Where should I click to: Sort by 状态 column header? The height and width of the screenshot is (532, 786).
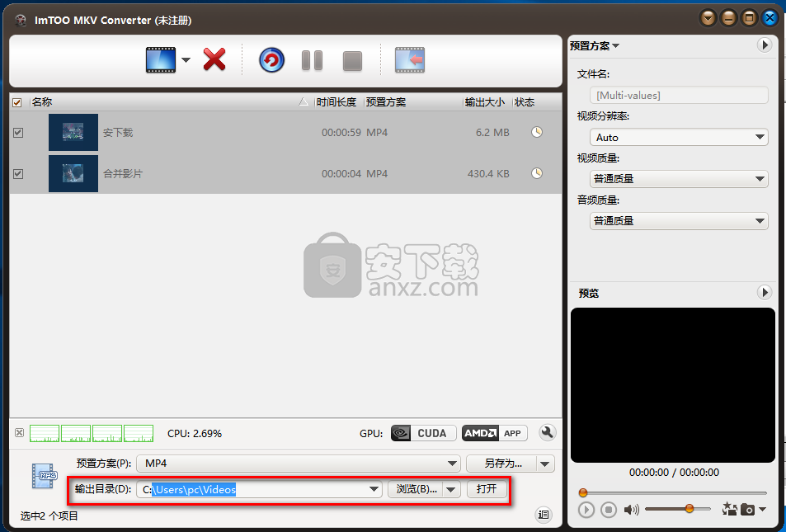525,102
